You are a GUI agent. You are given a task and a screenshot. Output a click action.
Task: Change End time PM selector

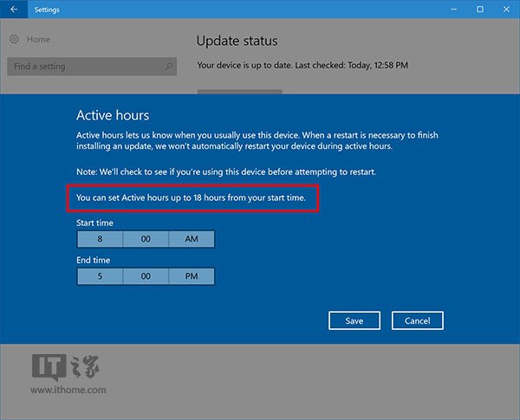[x=191, y=276]
